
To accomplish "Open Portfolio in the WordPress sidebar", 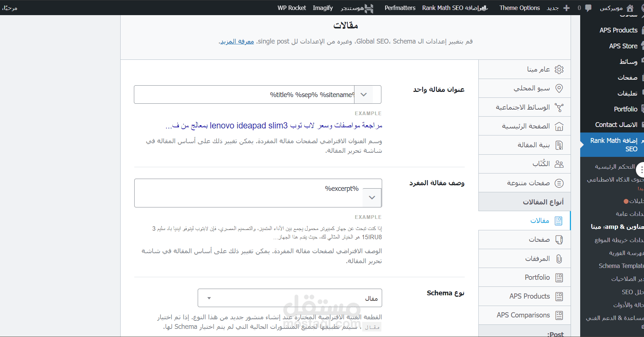I will (626, 109).
